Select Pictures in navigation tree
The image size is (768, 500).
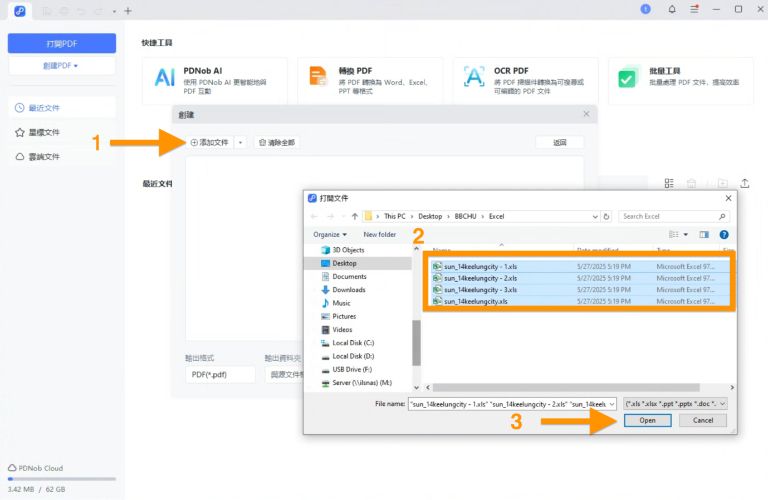click(344, 316)
